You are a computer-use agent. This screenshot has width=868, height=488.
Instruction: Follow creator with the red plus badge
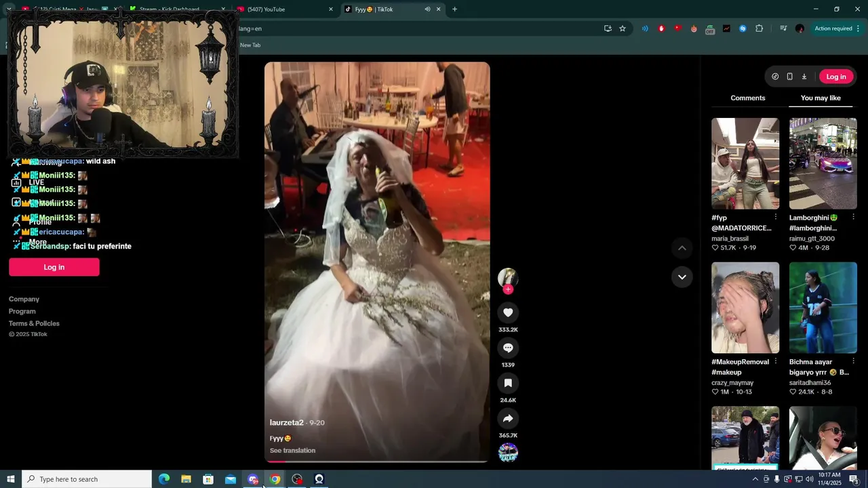(x=508, y=289)
